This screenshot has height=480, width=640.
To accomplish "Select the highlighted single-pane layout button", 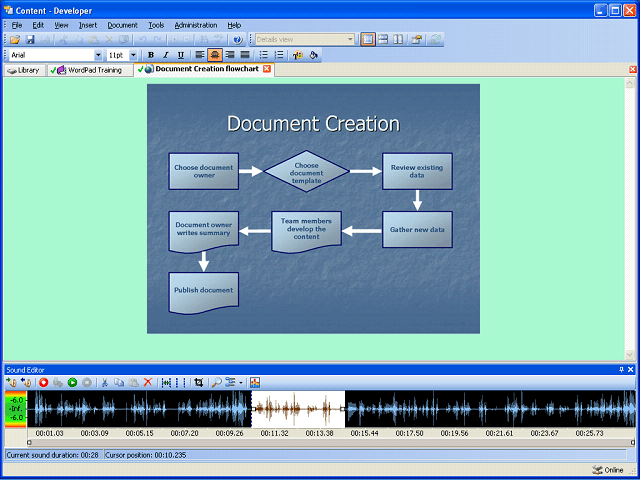I will pyautogui.click(x=368, y=40).
